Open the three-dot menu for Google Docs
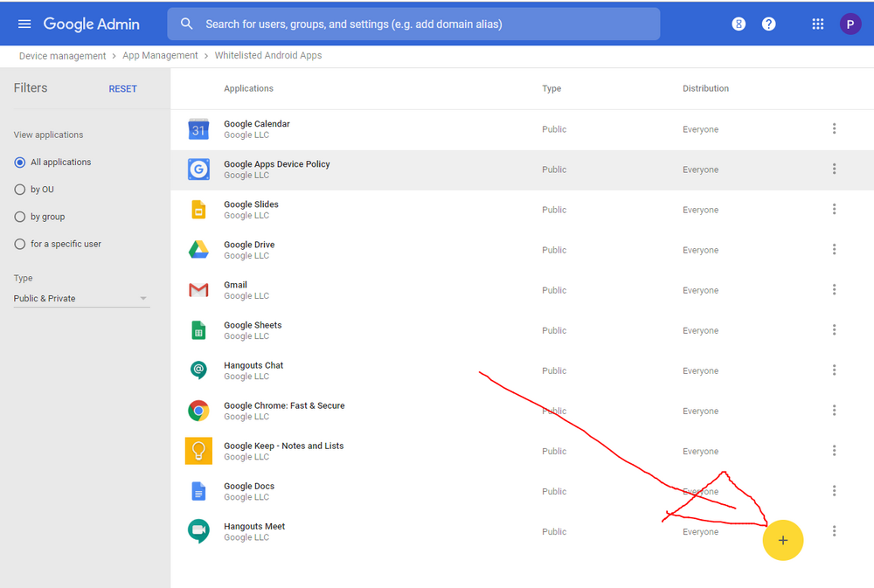The width and height of the screenshot is (874, 588). pyautogui.click(x=834, y=490)
